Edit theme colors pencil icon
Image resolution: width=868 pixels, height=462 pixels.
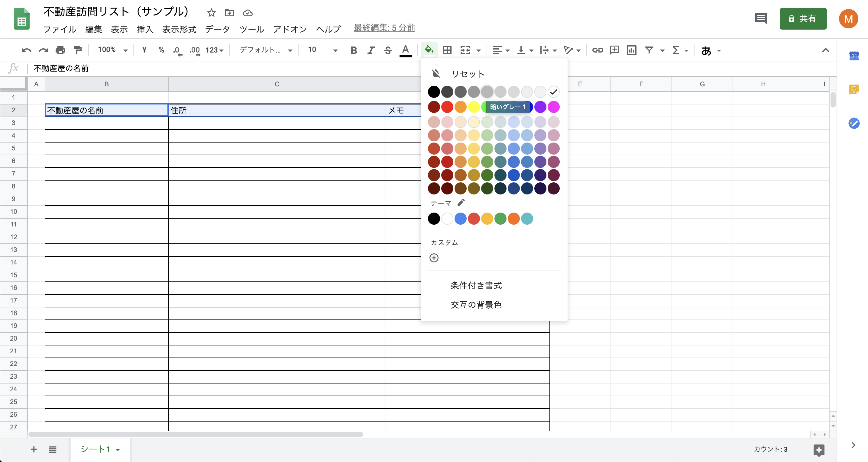[461, 203]
